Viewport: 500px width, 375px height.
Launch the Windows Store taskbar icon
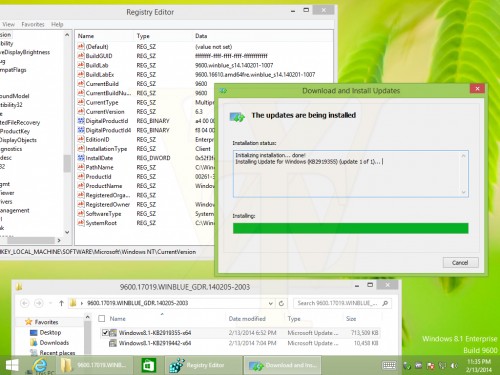click(x=148, y=365)
